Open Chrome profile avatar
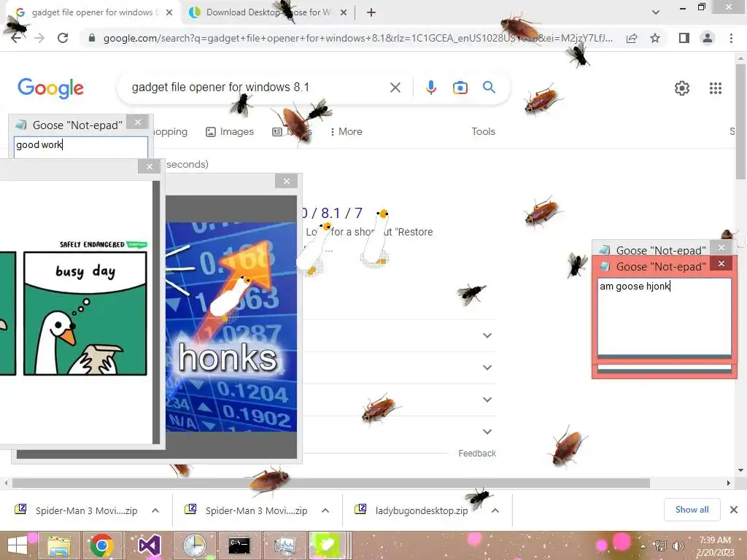 [x=708, y=38]
